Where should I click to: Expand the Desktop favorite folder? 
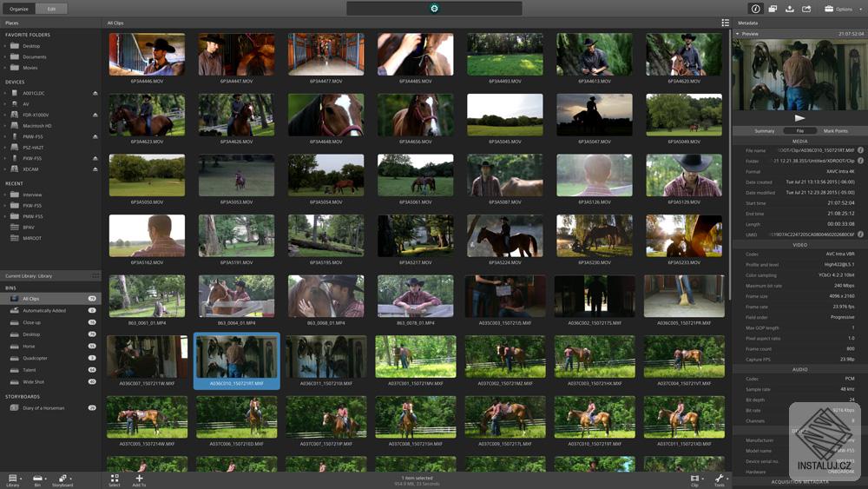click(5, 46)
